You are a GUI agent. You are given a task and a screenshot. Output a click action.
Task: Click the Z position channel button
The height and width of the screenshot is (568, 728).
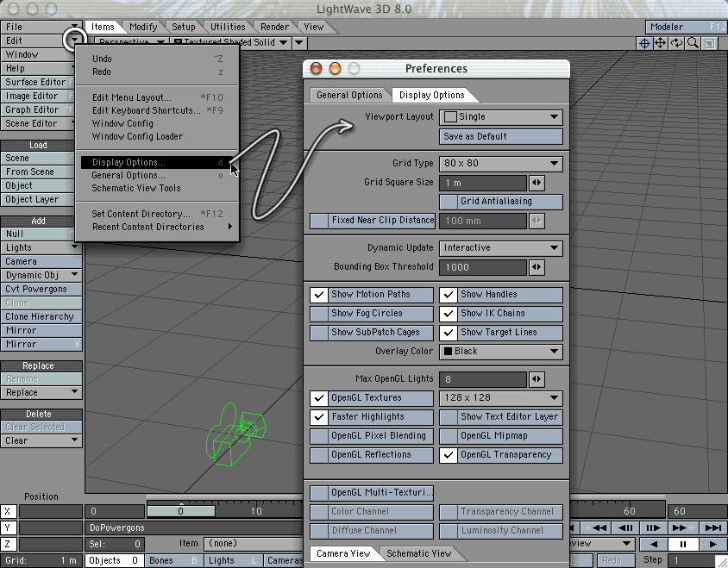coord(8,544)
